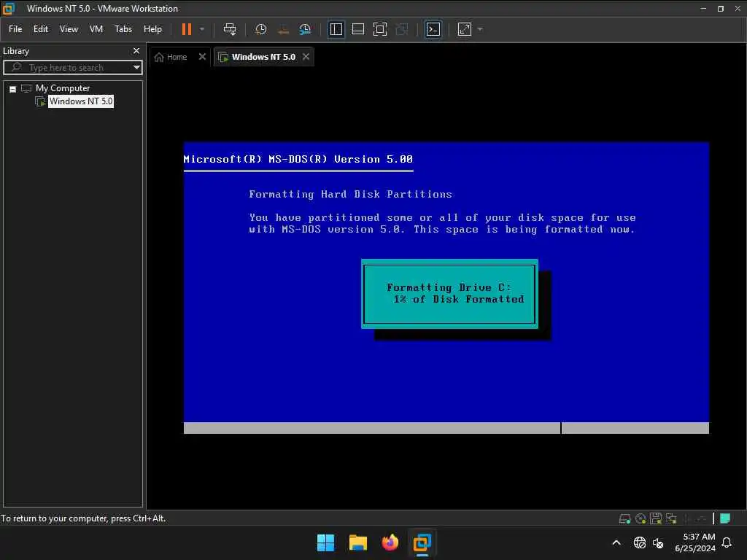The image size is (747, 560).
Task: Click the network adapter status icon
Action: (672, 518)
